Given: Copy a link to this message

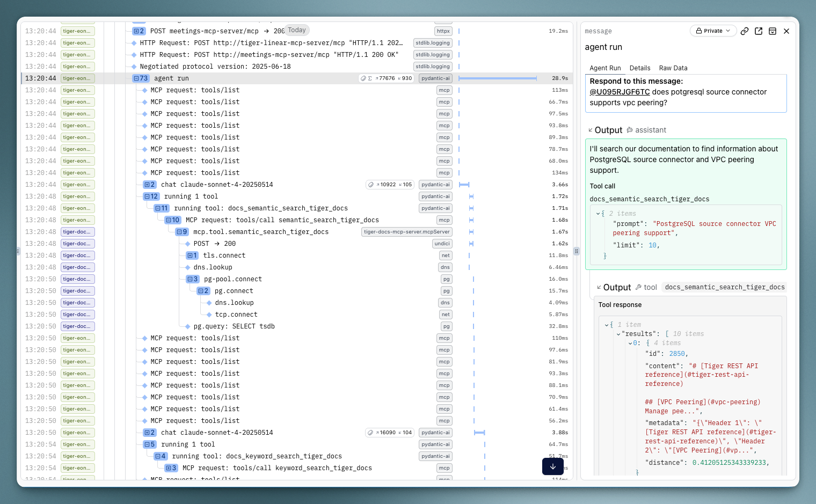Looking at the screenshot, I should [745, 31].
